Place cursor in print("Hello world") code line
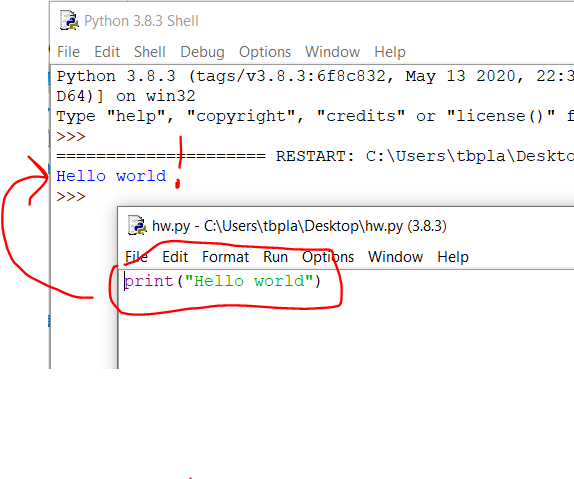The image size is (574, 479). (x=223, y=281)
